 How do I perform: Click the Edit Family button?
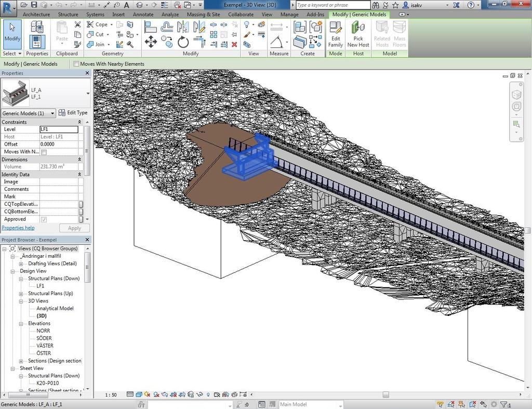336,34
